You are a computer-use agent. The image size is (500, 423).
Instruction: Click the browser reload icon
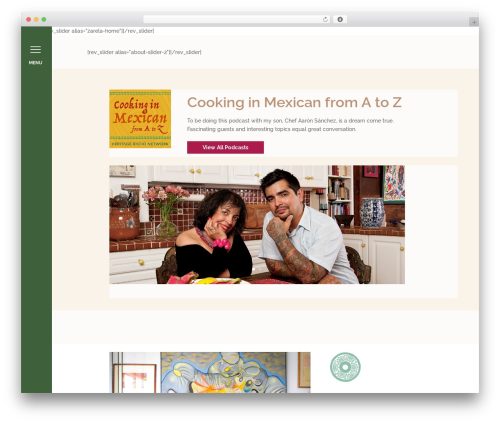[325, 19]
